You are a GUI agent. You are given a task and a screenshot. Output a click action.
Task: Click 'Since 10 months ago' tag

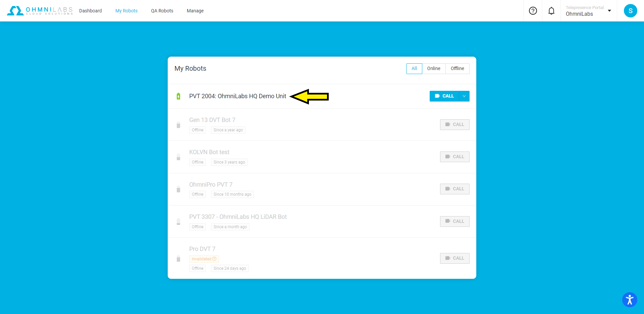[232, 194]
